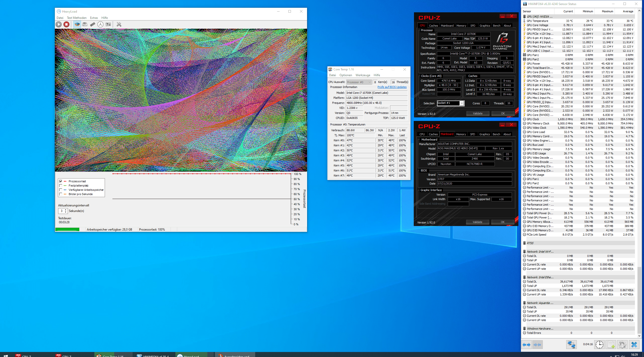Image resolution: width=644 pixels, height=357 pixels.
Task: Click the collapse columns arrows button in HWiNFO
Action: 537,345
